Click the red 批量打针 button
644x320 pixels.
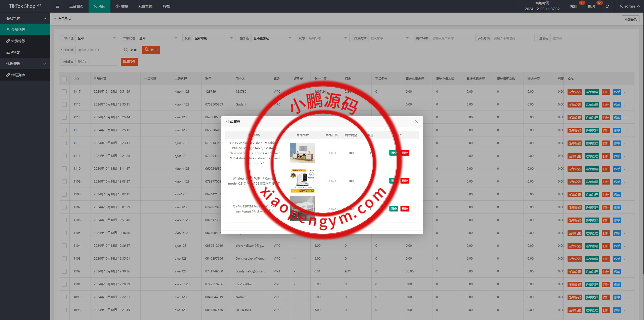click(129, 61)
